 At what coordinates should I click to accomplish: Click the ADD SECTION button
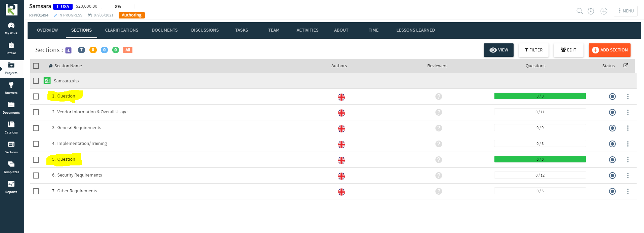[x=610, y=50]
